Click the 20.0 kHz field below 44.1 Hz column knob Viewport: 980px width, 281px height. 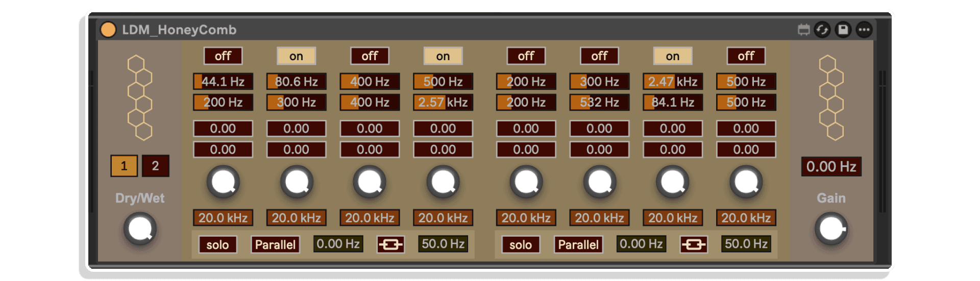point(223,218)
